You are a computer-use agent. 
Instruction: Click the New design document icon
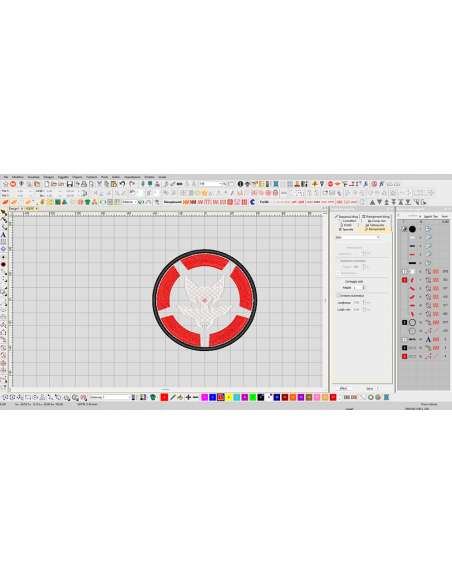point(47,184)
